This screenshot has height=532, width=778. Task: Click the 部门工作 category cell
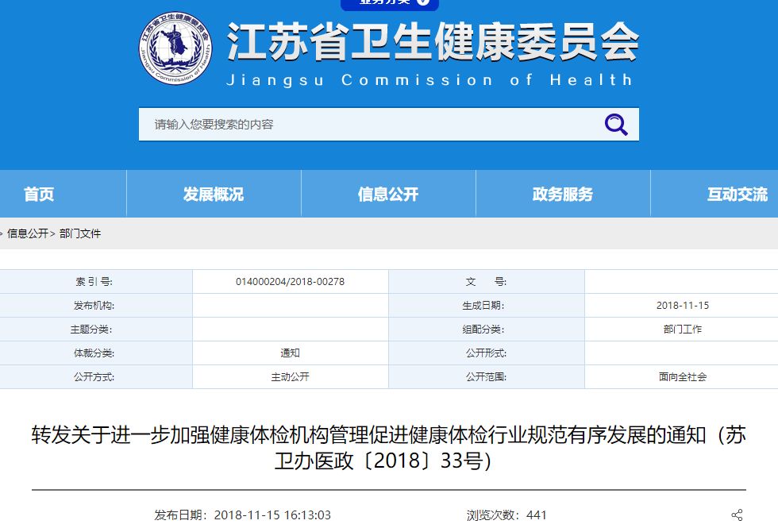[x=682, y=330]
